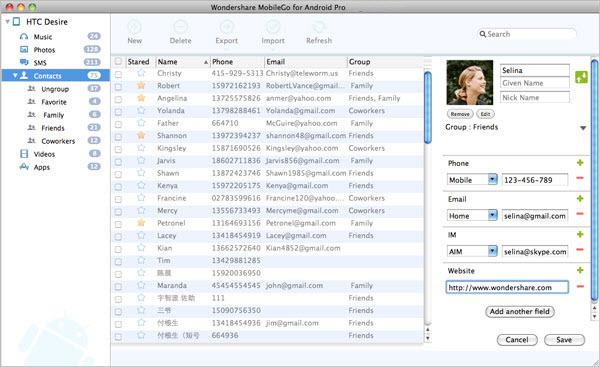
Task: Click the green add-photo icon beside name
Action: tap(581, 77)
